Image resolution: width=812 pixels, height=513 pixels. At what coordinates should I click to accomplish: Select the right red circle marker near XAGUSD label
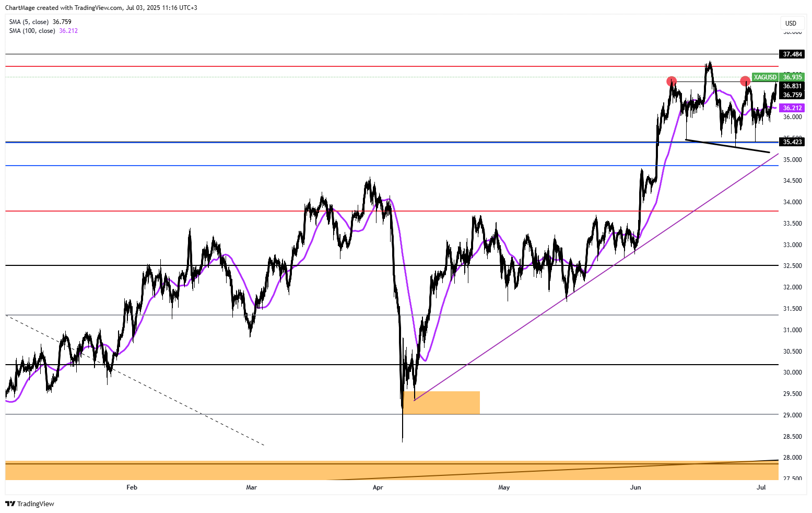click(745, 81)
